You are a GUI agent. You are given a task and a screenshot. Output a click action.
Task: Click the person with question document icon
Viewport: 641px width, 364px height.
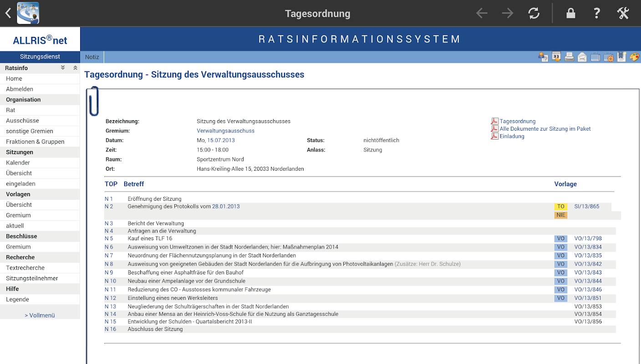point(543,57)
